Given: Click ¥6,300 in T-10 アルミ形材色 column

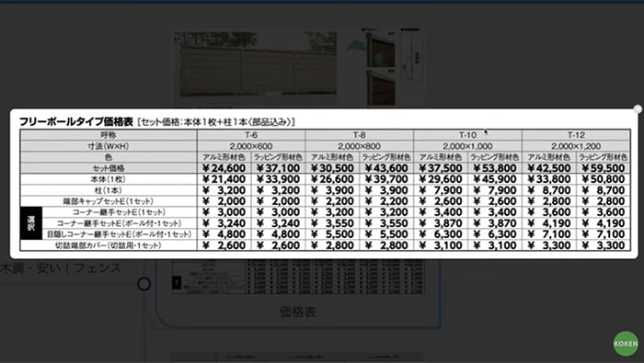Looking at the screenshot, I should 441,234.
